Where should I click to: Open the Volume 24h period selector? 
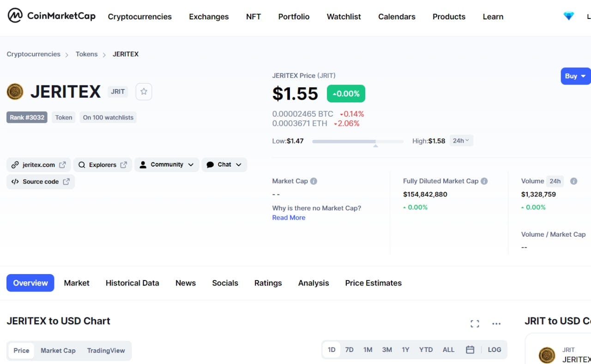(x=555, y=181)
